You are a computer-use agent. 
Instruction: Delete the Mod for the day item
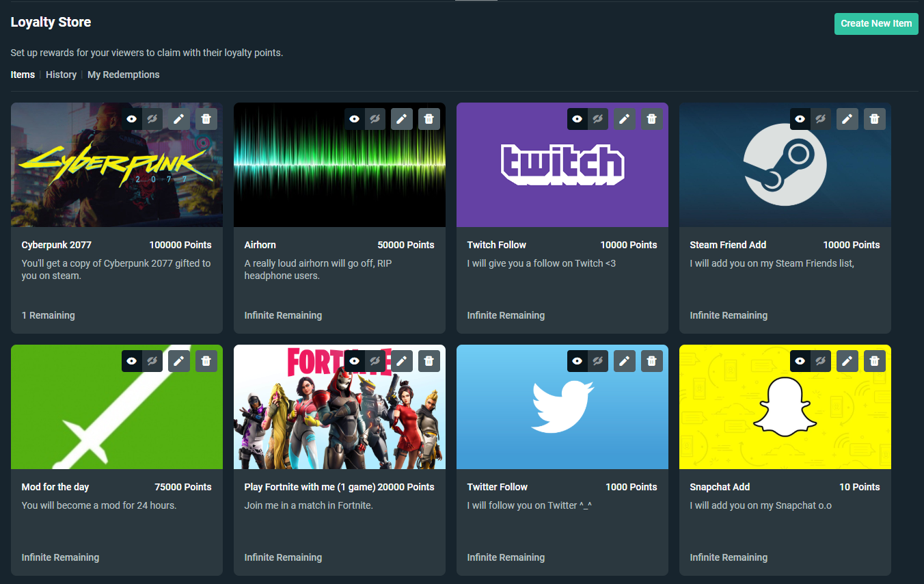point(206,361)
